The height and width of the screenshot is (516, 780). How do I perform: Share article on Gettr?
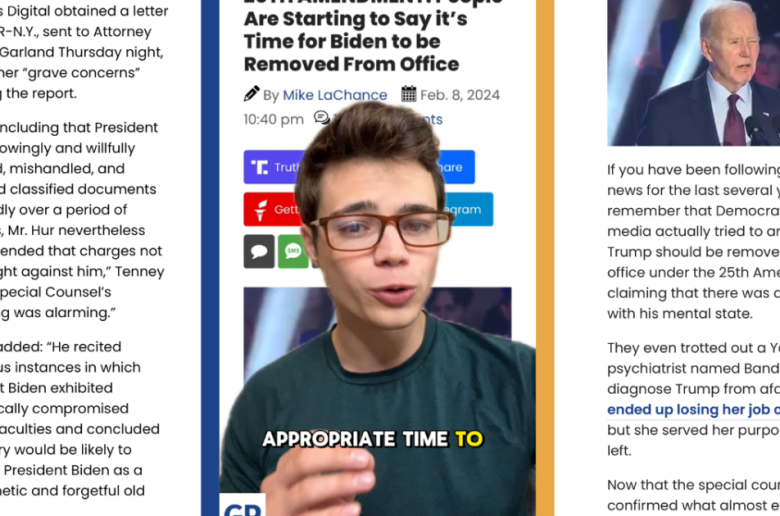click(271, 209)
